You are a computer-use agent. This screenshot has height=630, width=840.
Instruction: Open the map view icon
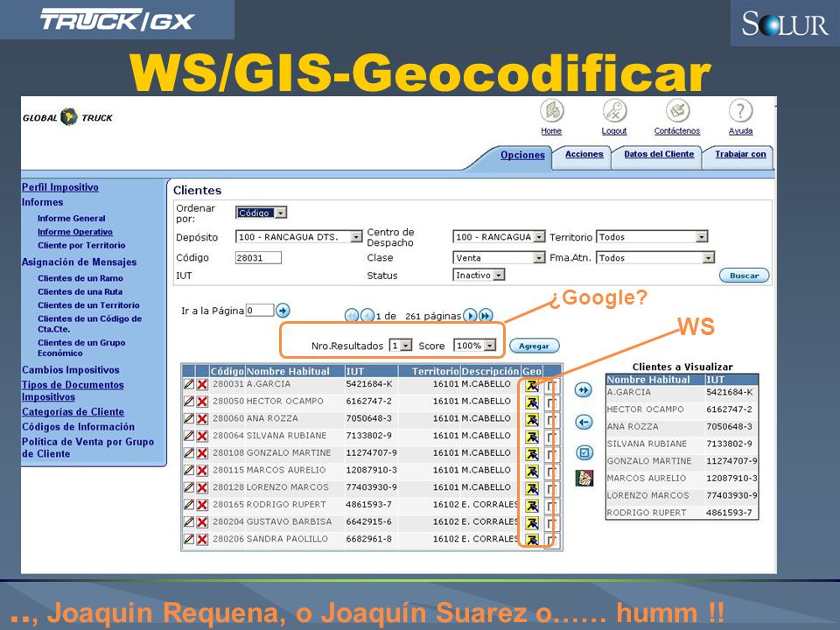click(x=584, y=478)
